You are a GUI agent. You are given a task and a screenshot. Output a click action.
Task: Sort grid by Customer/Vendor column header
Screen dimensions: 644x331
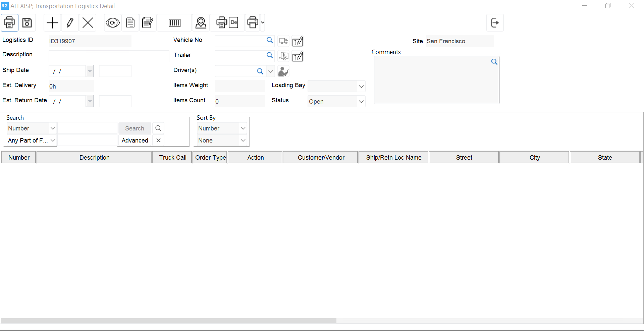click(321, 158)
